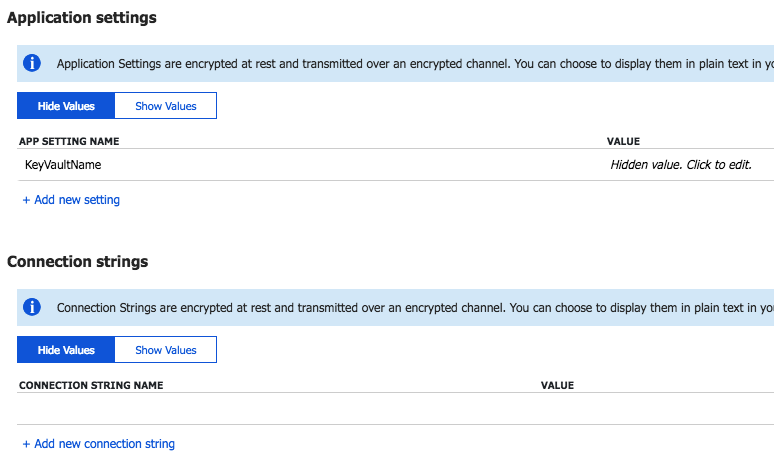Click the Connection Strings encryption info banner
The height and width of the screenshot is (475, 774).
(395, 307)
